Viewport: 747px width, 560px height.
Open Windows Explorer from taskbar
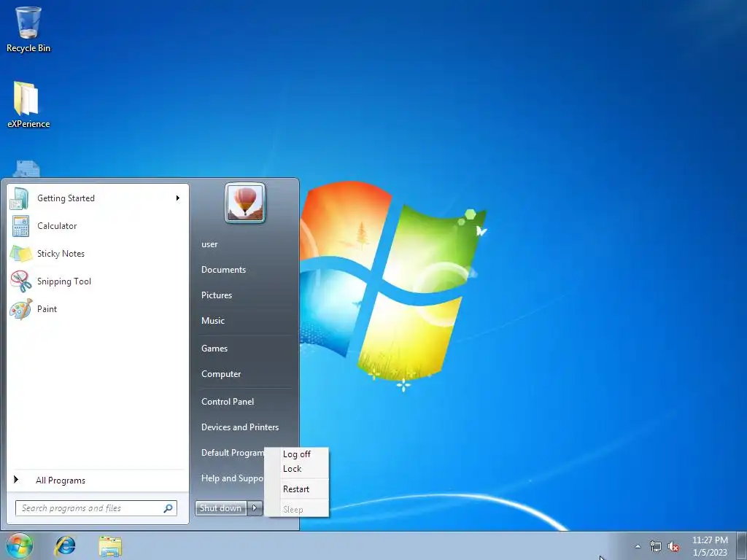click(110, 546)
